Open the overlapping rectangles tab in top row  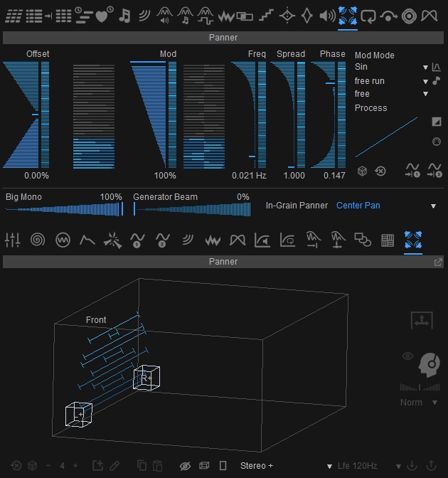pos(245,16)
